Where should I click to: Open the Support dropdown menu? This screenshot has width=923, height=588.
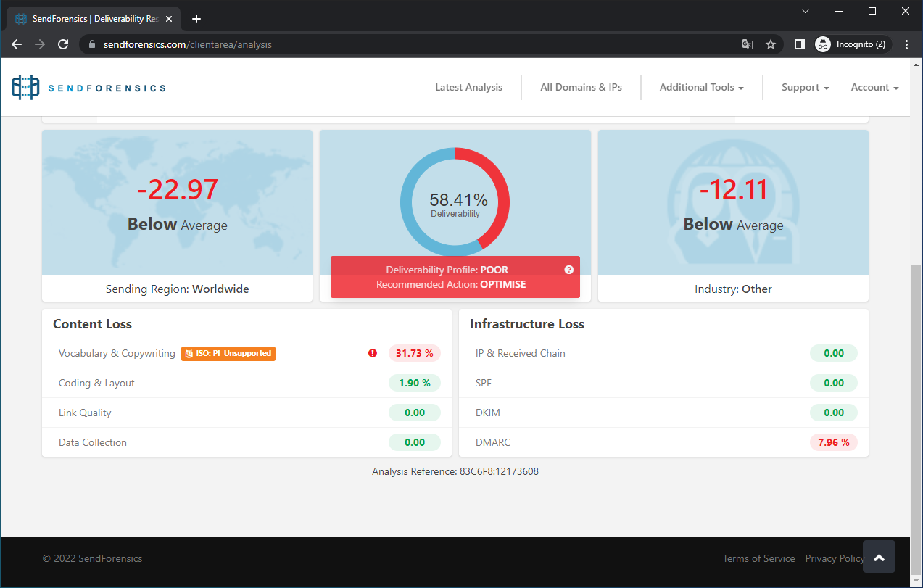(x=805, y=87)
